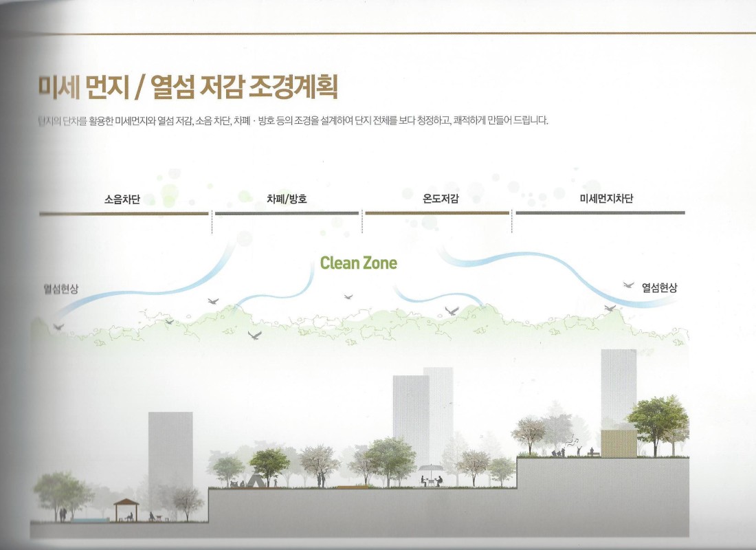Click the tan cube structure on upper terrace

point(619,443)
